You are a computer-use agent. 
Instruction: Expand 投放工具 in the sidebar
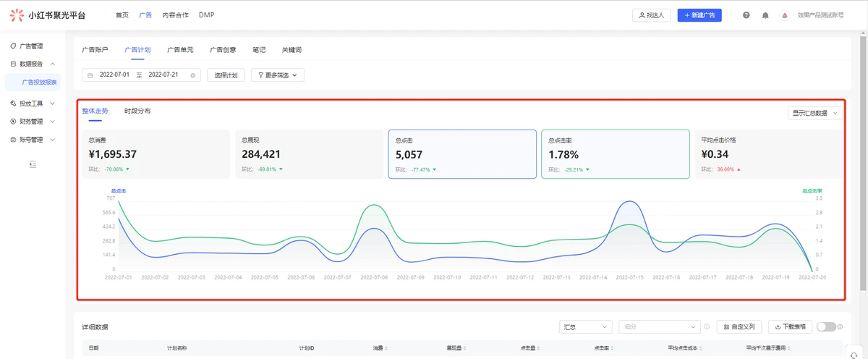coord(33,104)
